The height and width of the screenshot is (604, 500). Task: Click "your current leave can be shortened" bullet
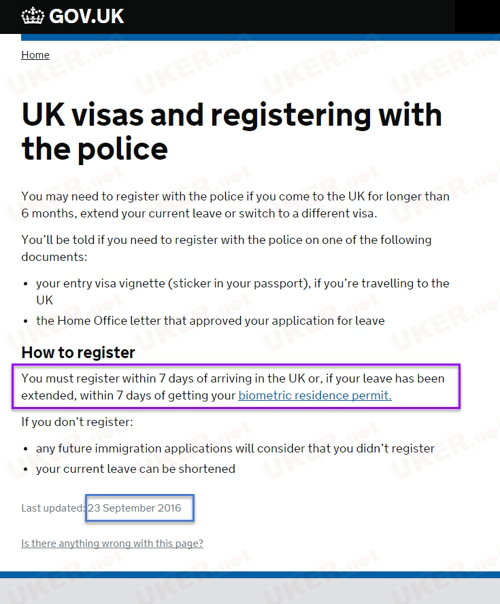(x=136, y=469)
